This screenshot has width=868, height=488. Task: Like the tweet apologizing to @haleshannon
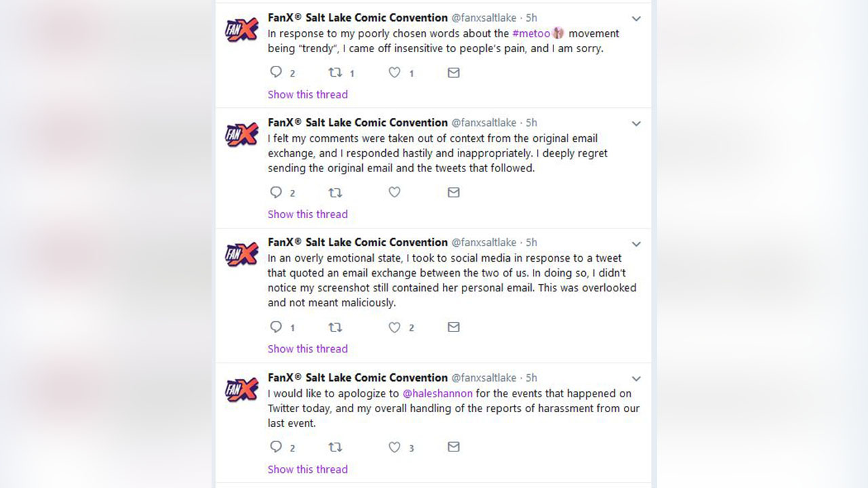pyautogui.click(x=395, y=447)
